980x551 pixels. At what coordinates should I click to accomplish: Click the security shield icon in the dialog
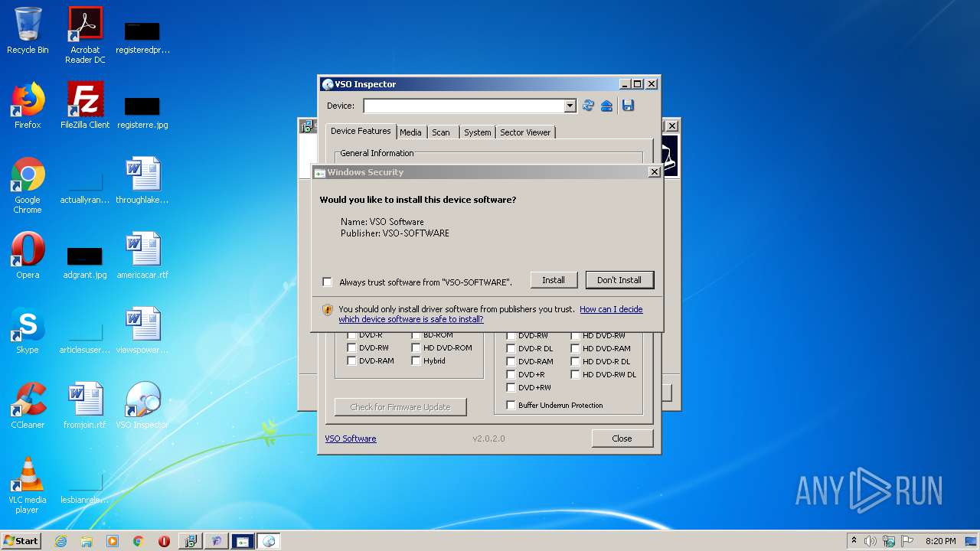coord(328,310)
